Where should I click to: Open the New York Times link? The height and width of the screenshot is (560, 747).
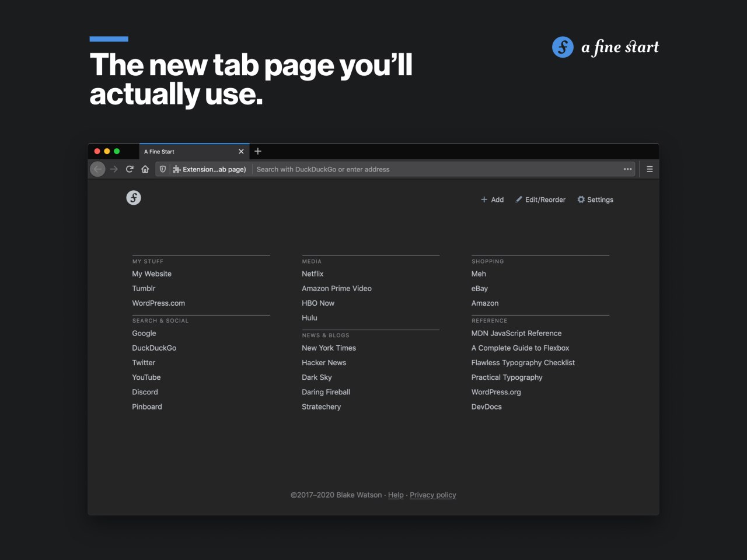(x=329, y=348)
